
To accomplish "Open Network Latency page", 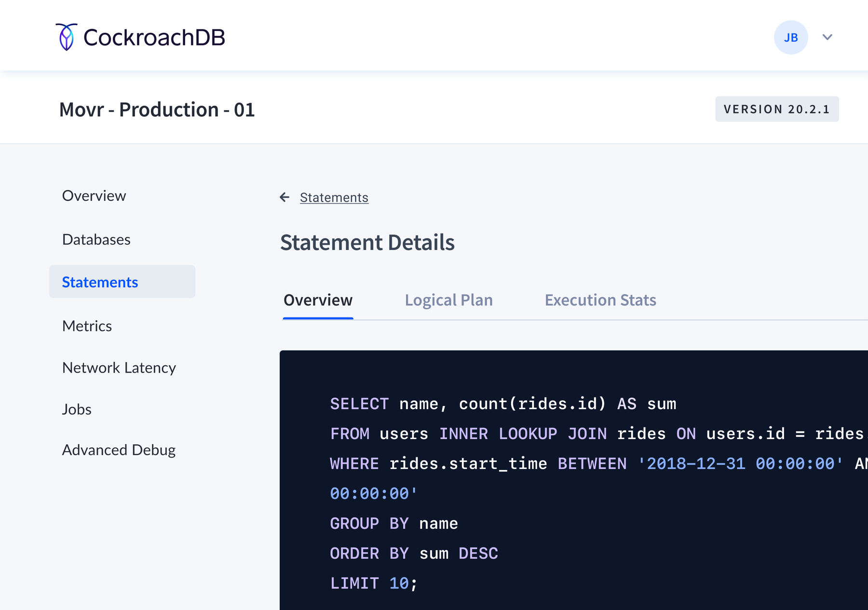I will tap(119, 368).
